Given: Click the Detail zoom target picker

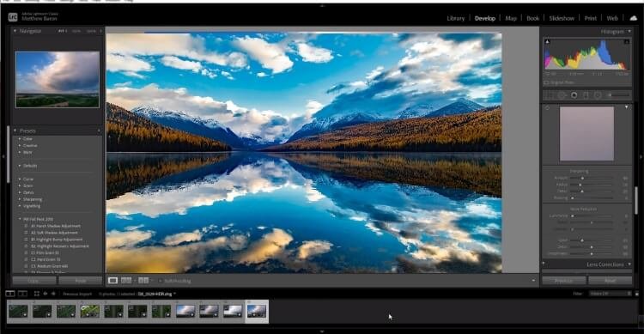Looking at the screenshot, I should (x=547, y=107).
